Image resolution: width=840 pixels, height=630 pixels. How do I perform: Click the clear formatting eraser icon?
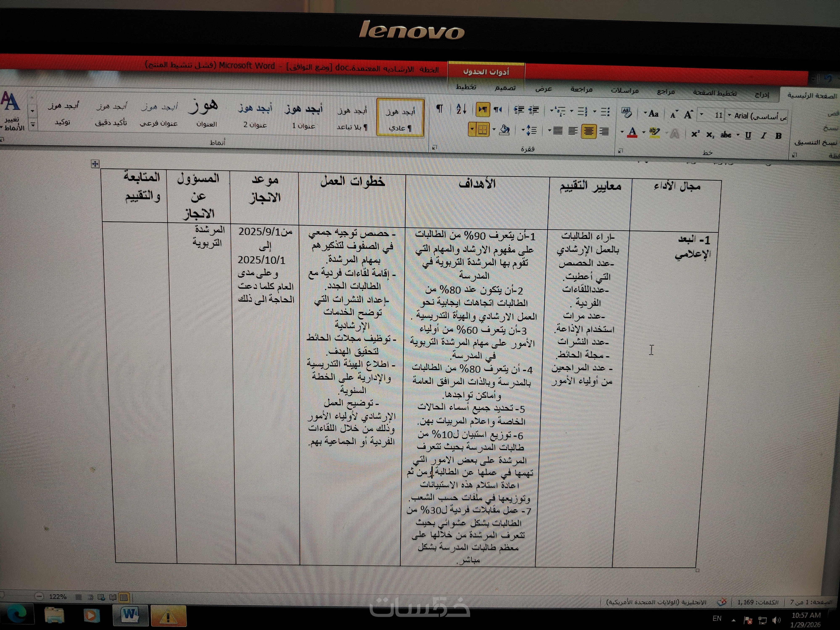pyautogui.click(x=626, y=112)
